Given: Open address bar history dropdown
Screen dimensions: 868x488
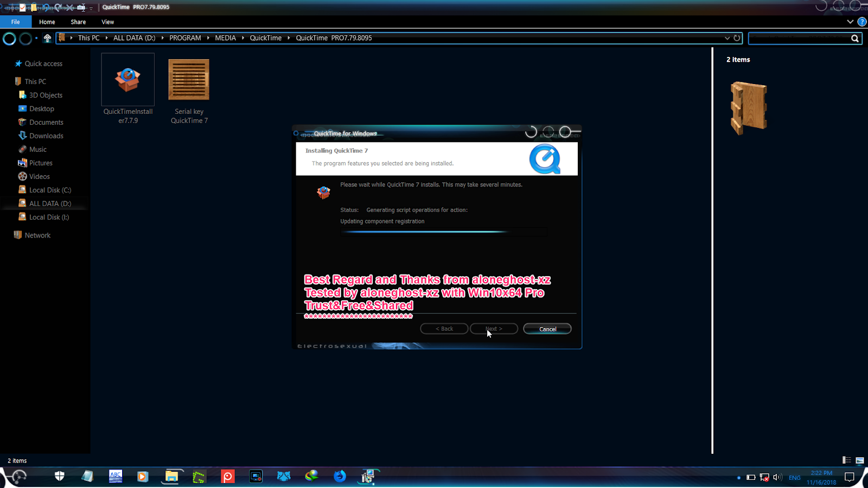Looking at the screenshot, I should pos(727,38).
